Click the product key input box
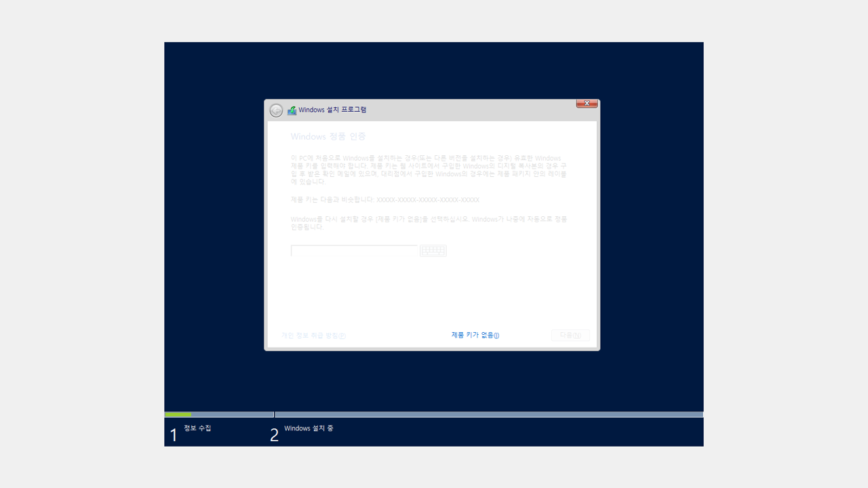Screen dimensions: 868x488 354,251
